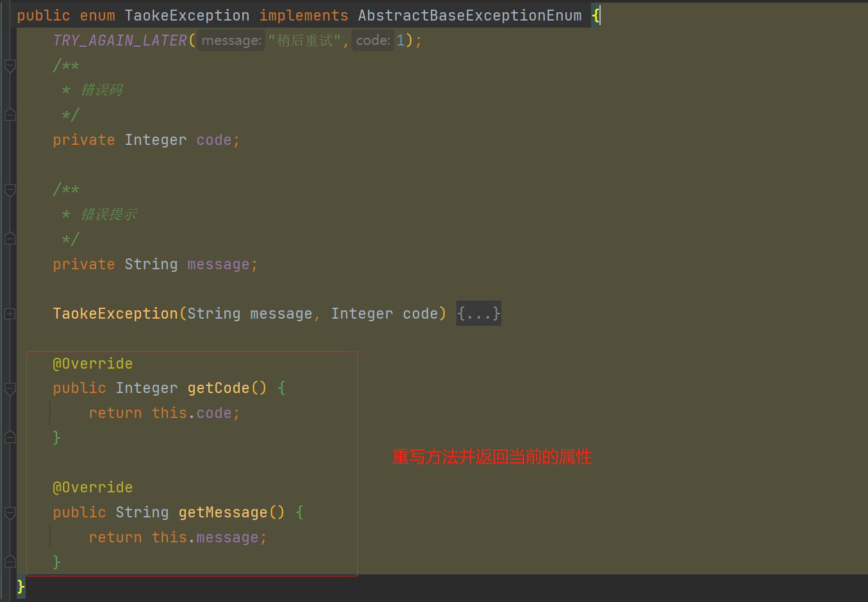Collapse the 错误提示 doc comment fold marker

(x=10, y=190)
